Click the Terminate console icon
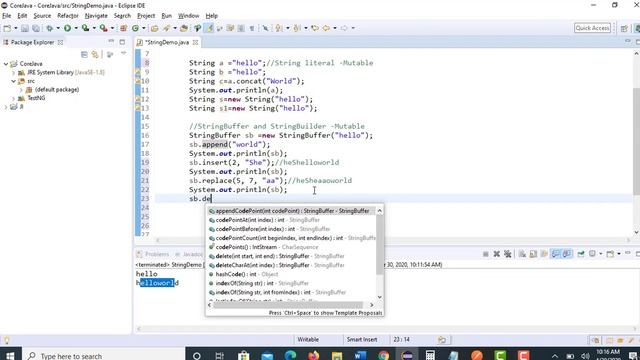Screen dimensions: 640x360 (486, 254)
